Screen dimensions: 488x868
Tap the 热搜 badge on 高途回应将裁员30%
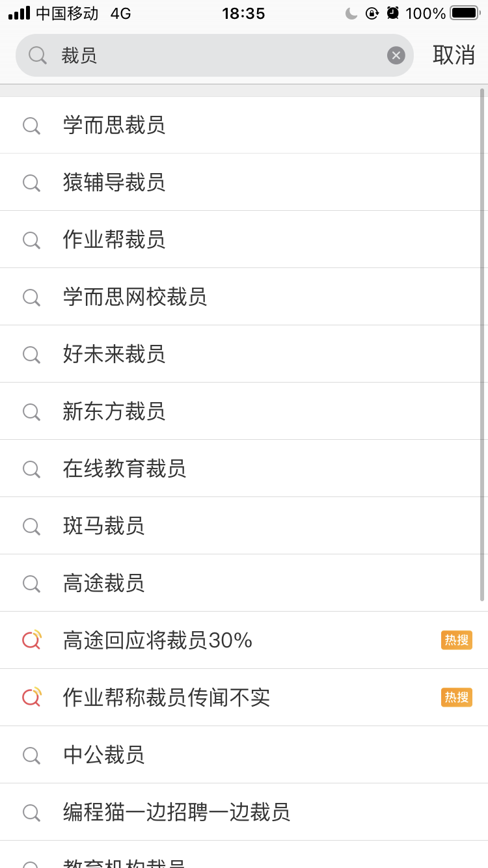click(x=456, y=640)
